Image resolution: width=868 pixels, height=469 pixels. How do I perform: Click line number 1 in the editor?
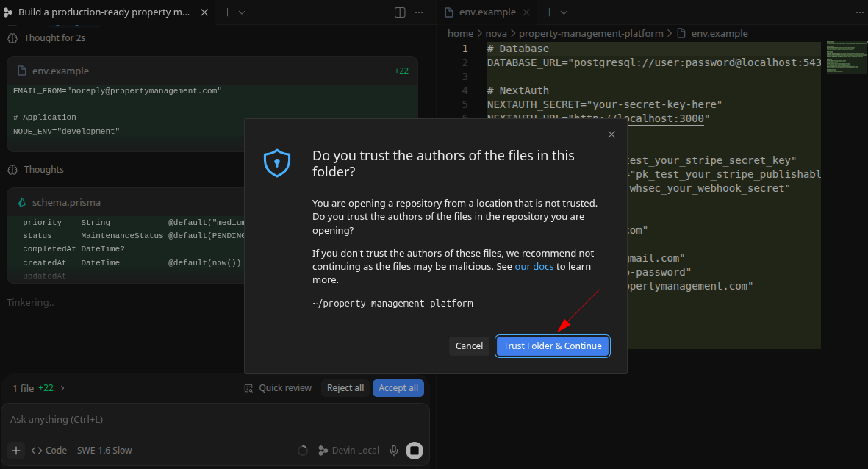point(465,49)
